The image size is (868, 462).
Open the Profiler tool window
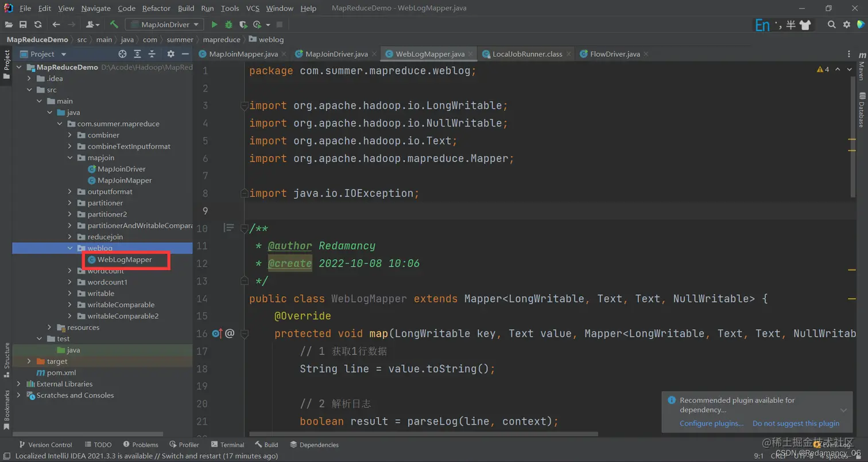pos(184,445)
